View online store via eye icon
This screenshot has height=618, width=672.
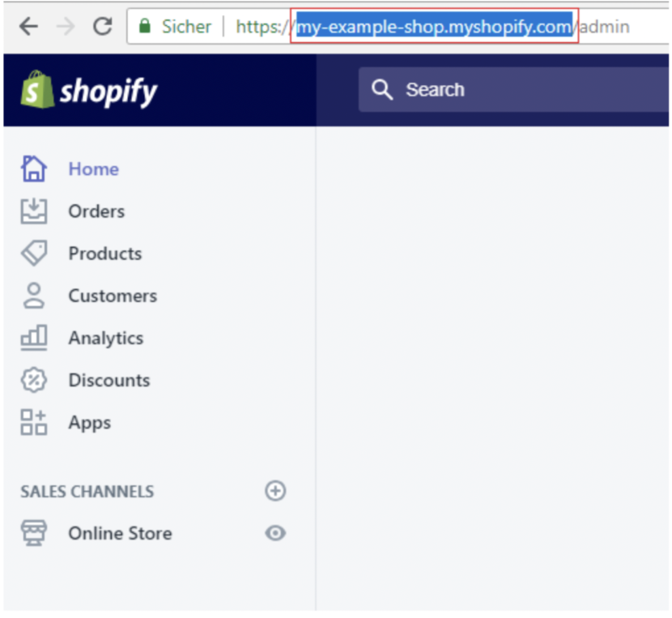(275, 533)
